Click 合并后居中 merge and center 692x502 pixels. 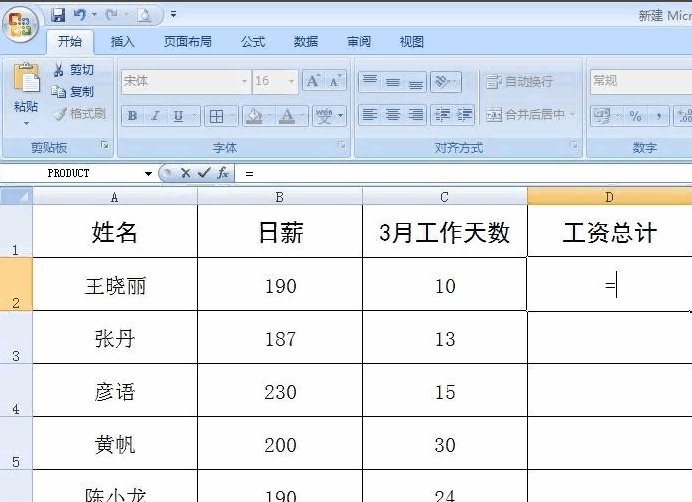pyautogui.click(x=525, y=115)
